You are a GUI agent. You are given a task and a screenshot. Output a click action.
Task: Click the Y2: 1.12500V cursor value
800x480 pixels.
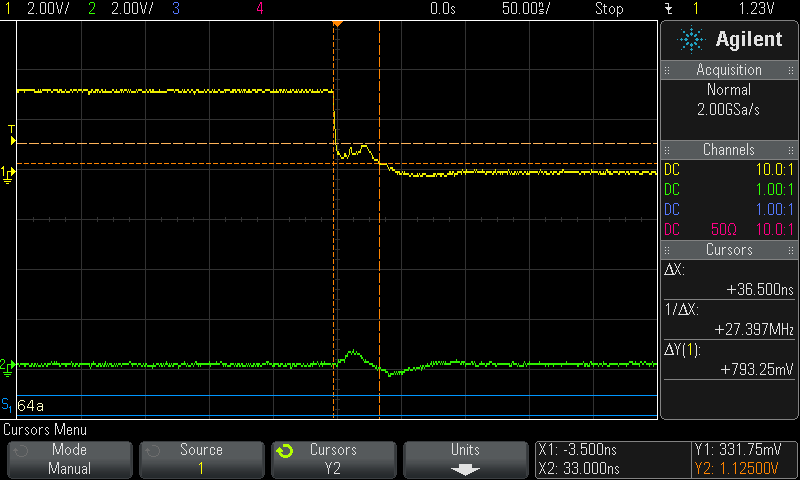tap(737, 469)
